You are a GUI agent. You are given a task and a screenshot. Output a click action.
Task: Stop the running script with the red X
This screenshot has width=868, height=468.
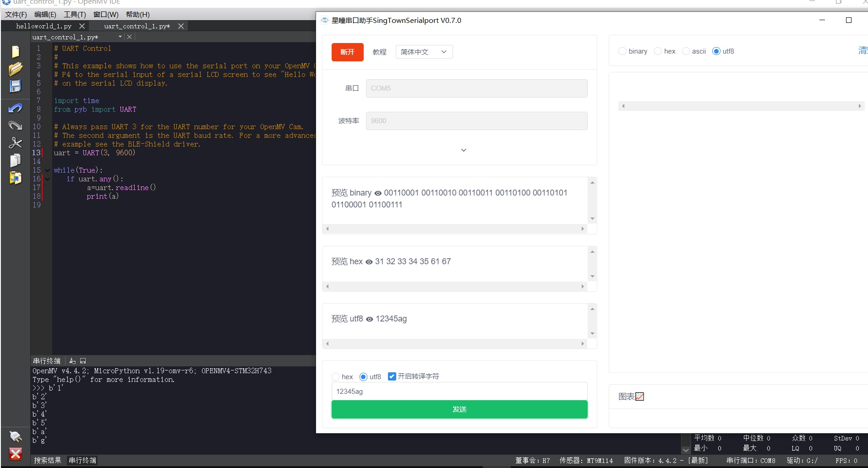click(15, 454)
